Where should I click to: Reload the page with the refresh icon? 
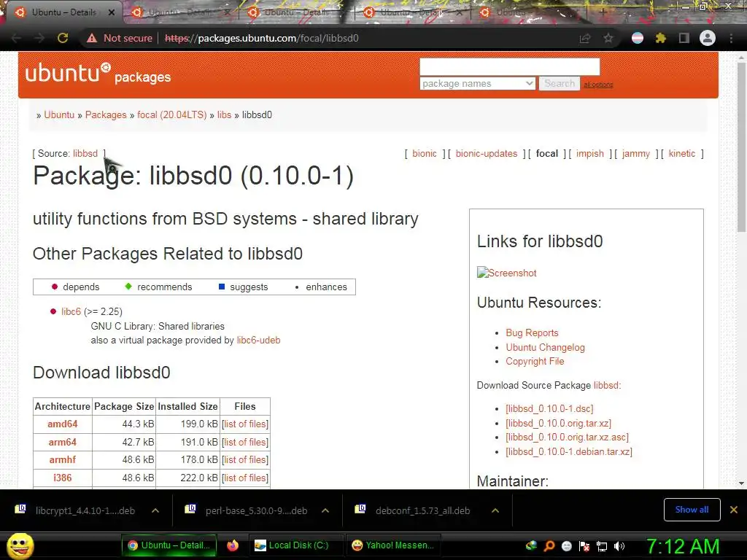pyautogui.click(x=63, y=38)
